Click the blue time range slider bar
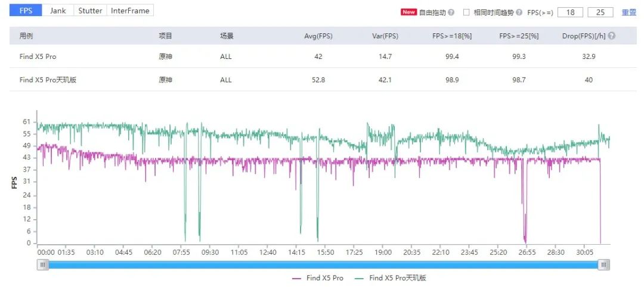The image size is (644, 287). tap(322, 265)
